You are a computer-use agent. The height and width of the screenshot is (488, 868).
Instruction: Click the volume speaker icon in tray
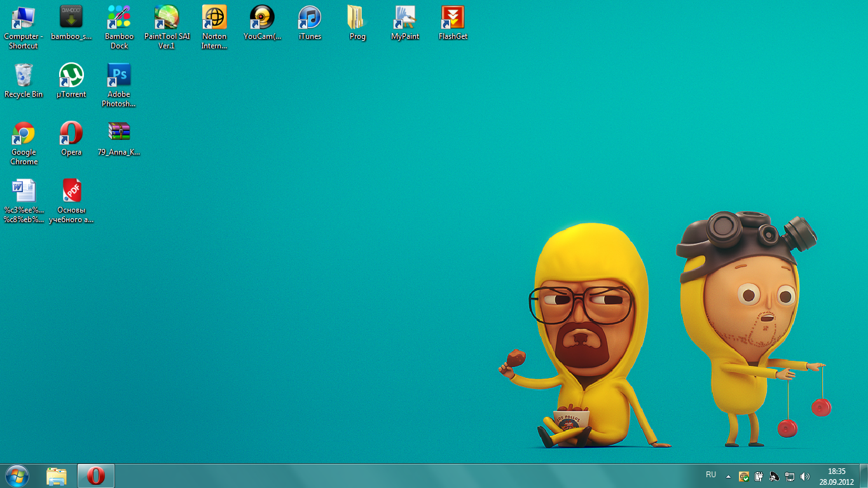click(805, 476)
